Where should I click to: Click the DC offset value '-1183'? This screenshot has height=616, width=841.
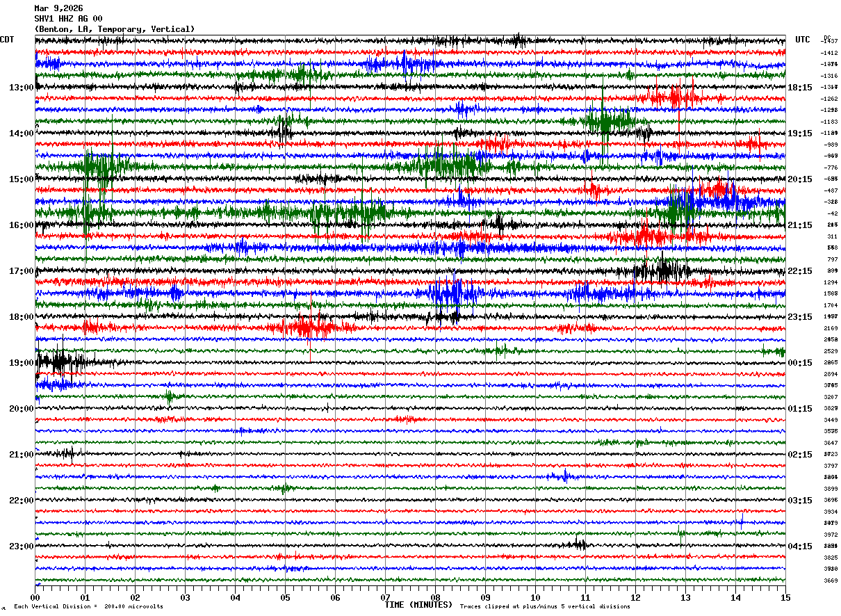pos(829,122)
